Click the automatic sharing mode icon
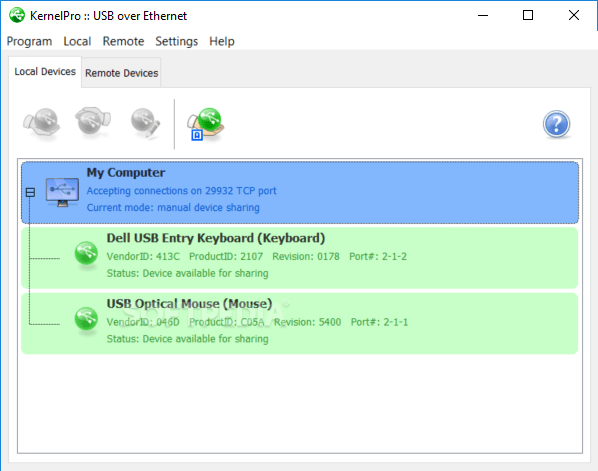 pos(206,124)
